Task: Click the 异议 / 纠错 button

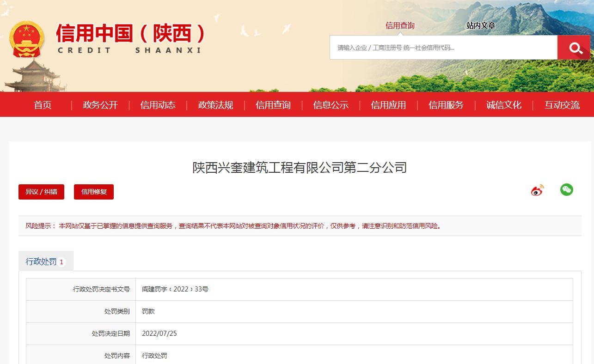Action: tap(41, 192)
